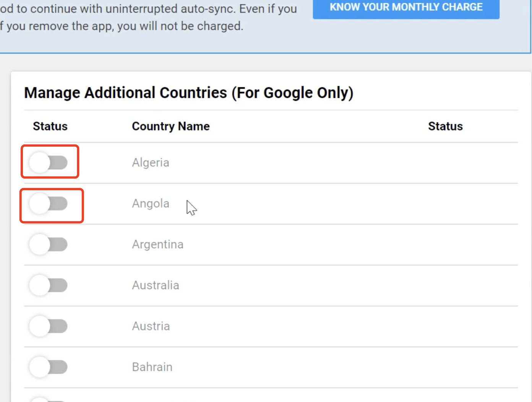This screenshot has width=532, height=402.
Task: Click the Bahrain country name
Action: (x=152, y=367)
